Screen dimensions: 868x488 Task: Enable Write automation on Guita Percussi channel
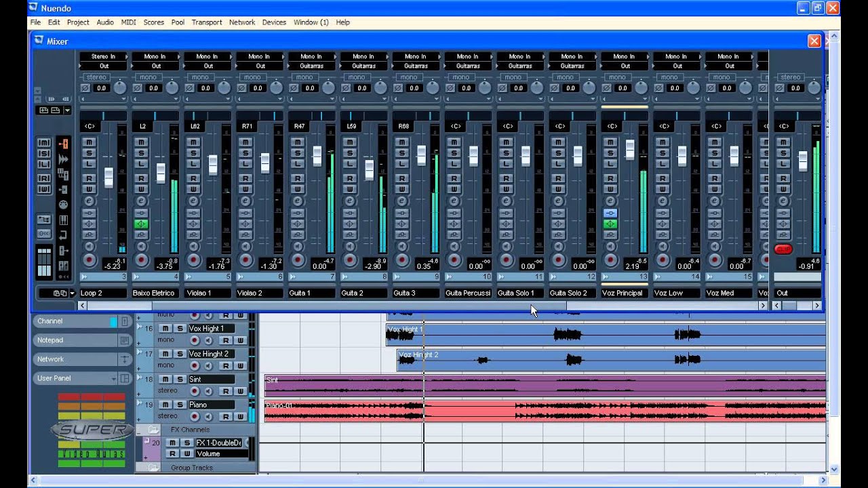[454, 189]
